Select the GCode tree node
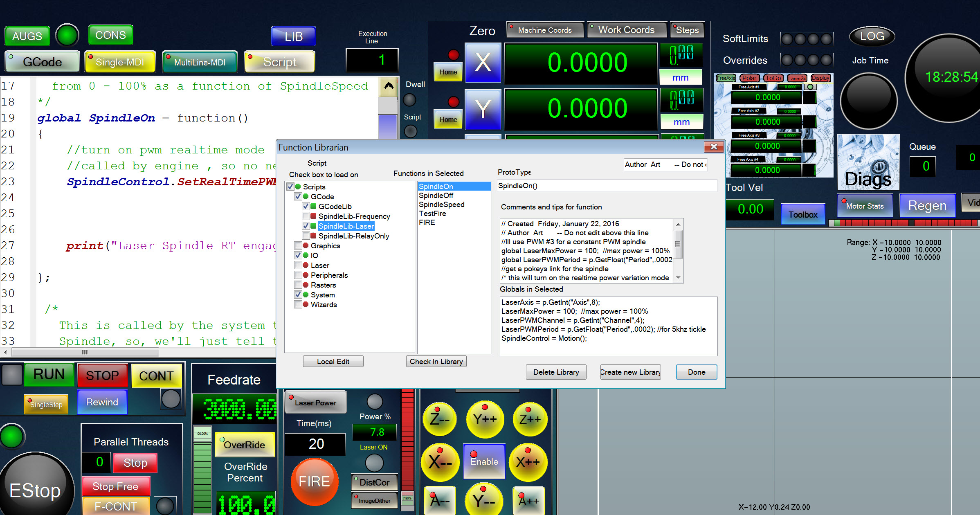This screenshot has height=515, width=980. (322, 197)
